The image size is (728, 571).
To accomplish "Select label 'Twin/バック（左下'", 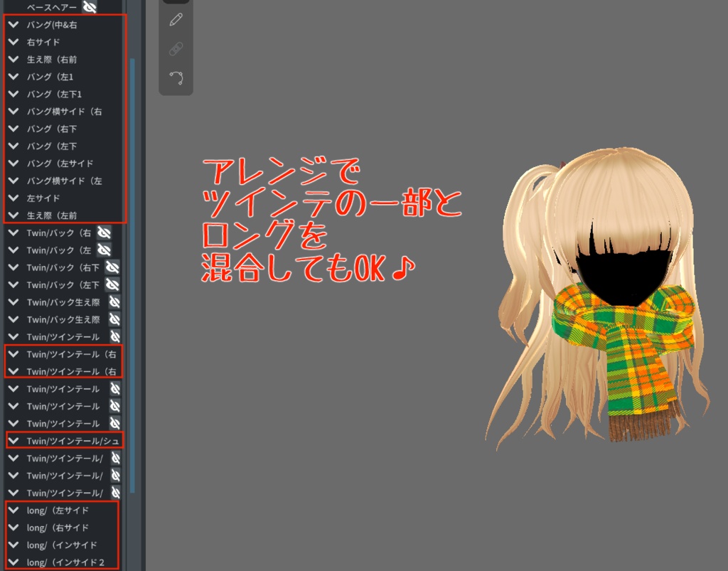I will [x=63, y=284].
